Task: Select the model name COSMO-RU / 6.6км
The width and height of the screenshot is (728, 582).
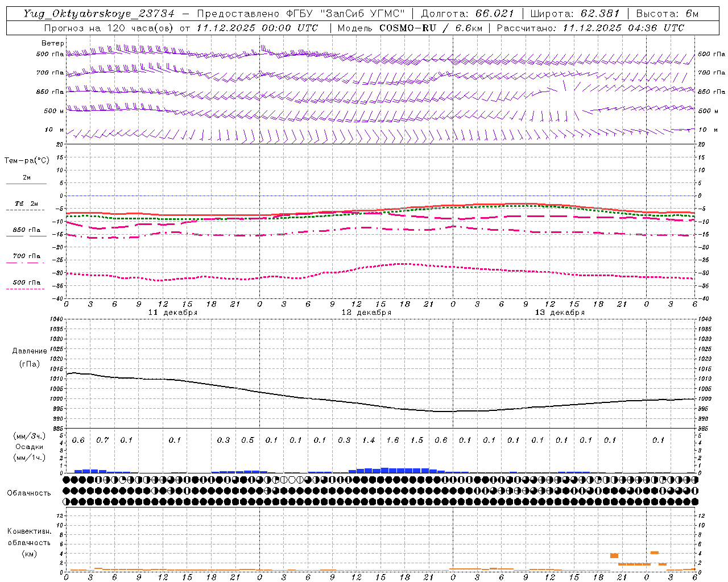Action: tap(431, 28)
